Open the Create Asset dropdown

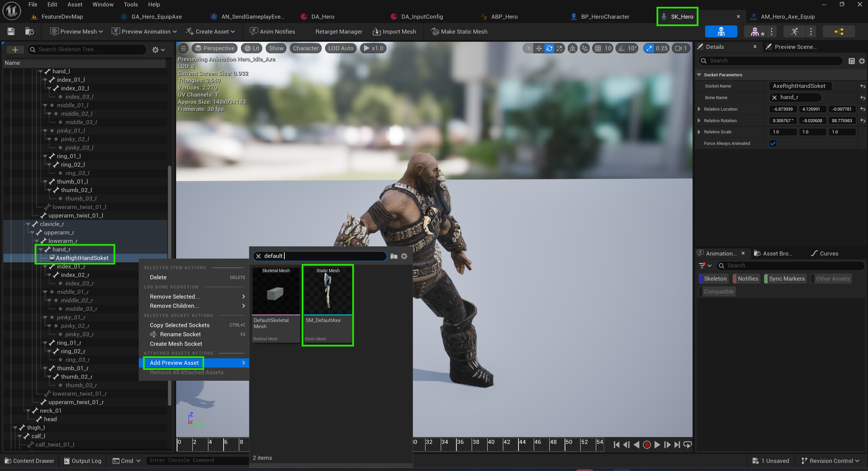click(210, 32)
